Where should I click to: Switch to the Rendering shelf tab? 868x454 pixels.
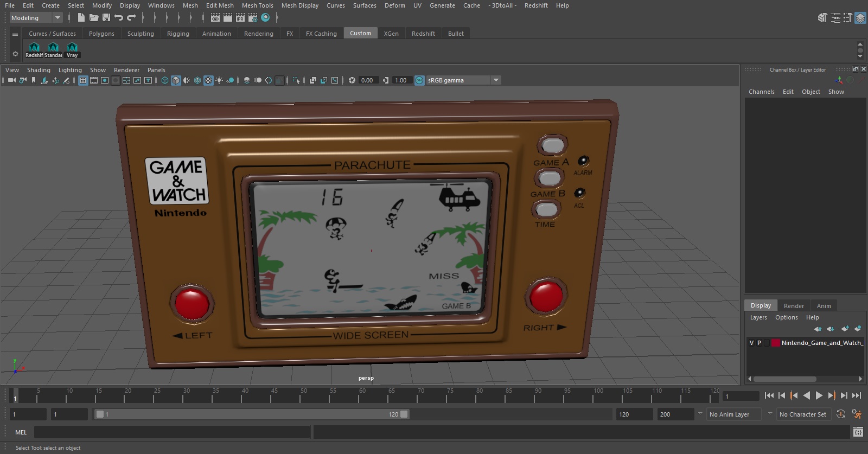pyautogui.click(x=259, y=34)
